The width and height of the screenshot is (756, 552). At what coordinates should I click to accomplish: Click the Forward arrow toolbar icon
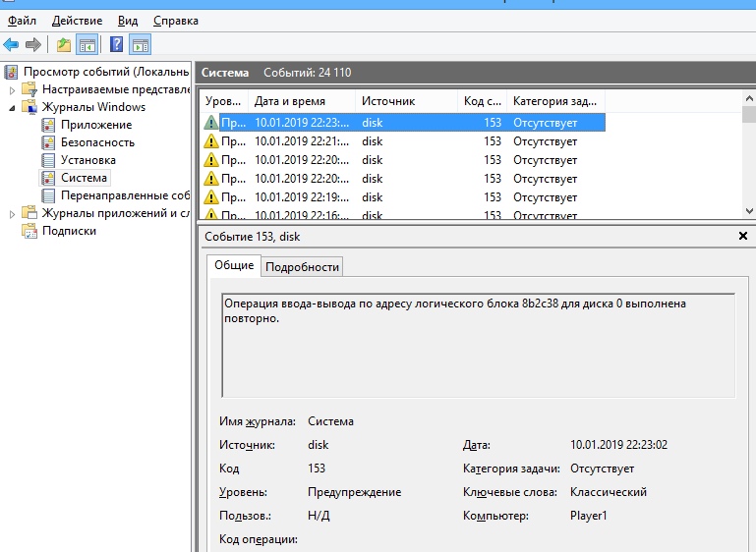33,44
